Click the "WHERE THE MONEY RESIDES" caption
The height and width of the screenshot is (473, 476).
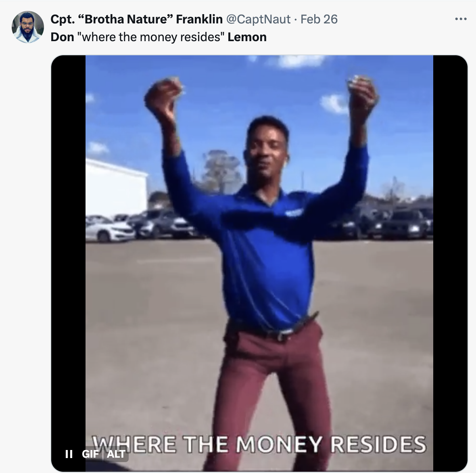click(x=259, y=444)
